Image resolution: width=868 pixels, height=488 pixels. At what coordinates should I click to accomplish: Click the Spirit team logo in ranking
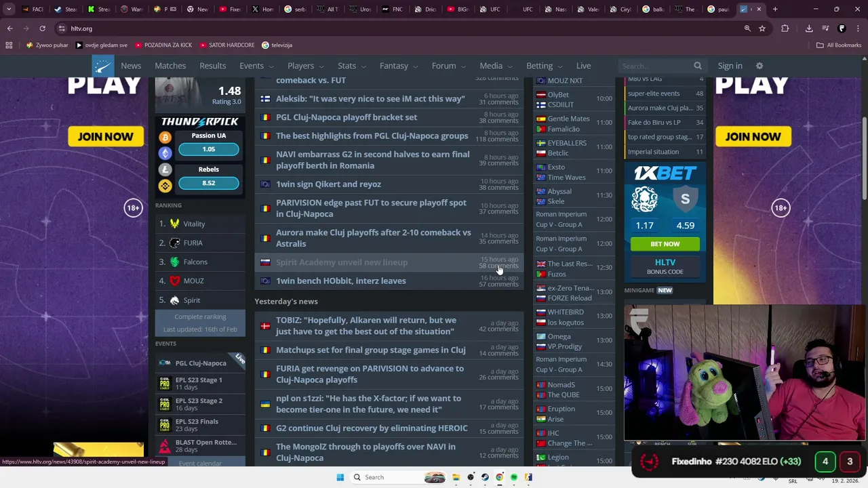pos(175,300)
